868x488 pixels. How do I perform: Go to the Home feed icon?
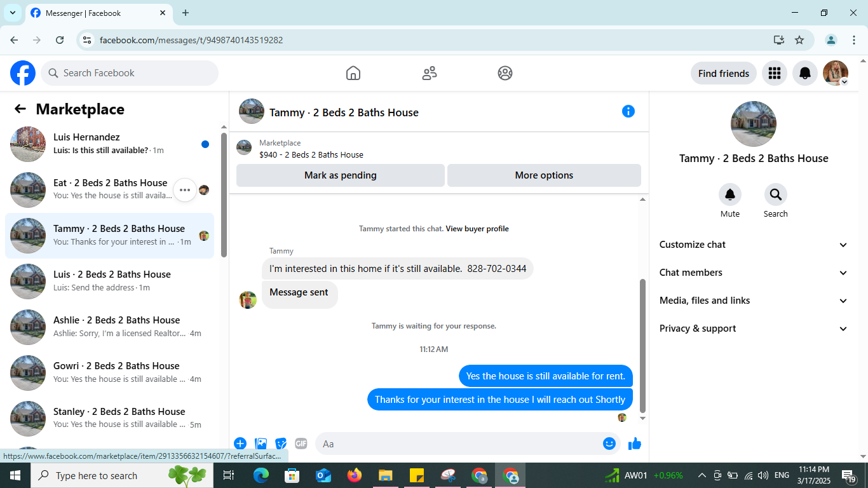click(x=353, y=73)
